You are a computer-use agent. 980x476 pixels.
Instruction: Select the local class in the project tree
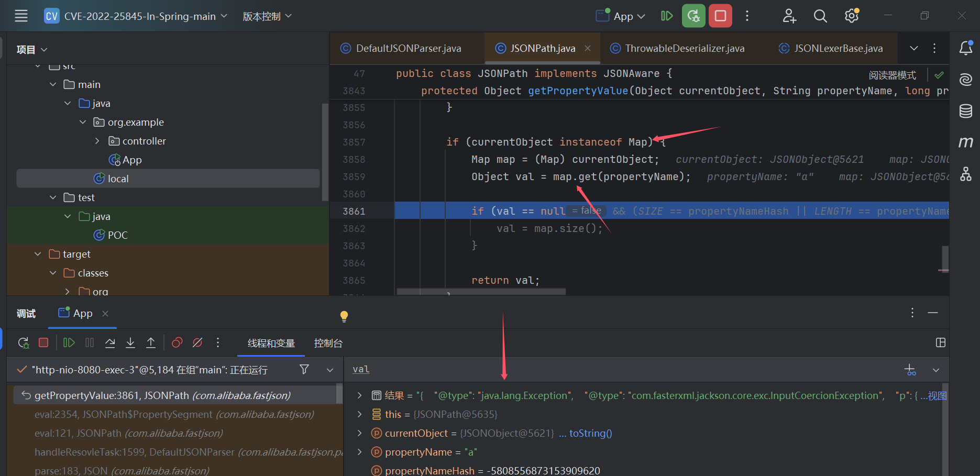click(168, 179)
